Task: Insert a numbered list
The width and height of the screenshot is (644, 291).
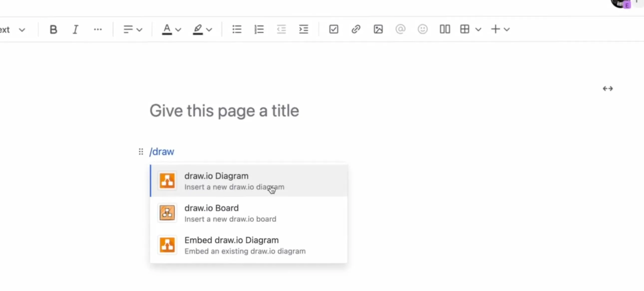Action: coord(259,29)
